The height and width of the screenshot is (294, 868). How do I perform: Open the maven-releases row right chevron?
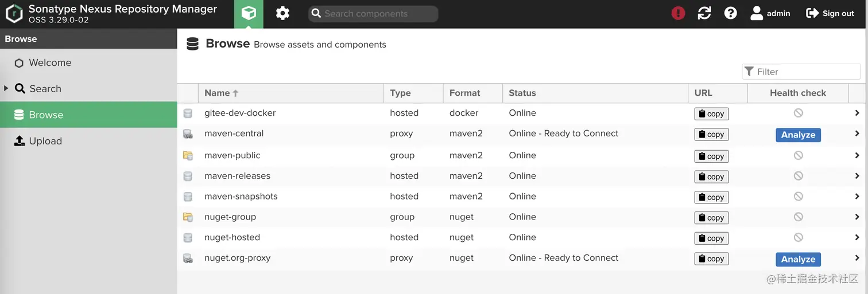pyautogui.click(x=857, y=176)
